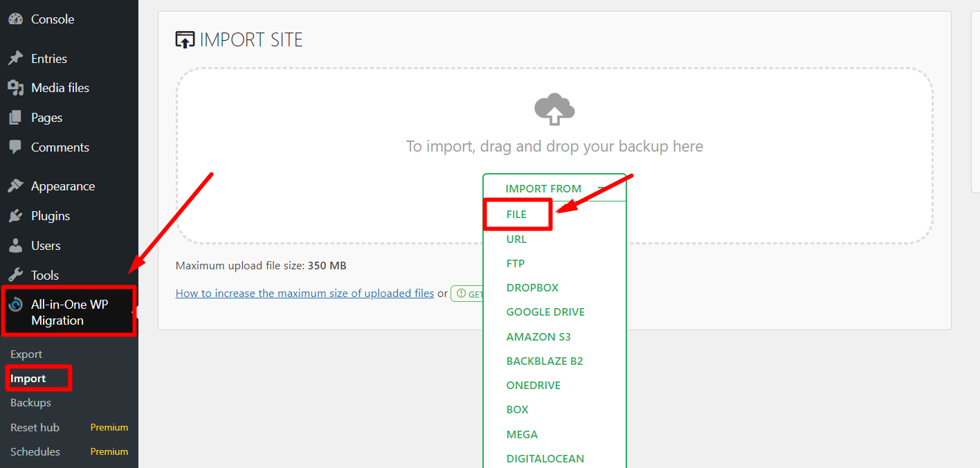Open Comments via the speech-bubble icon
Viewport: 980px width, 468px height.
click(15, 147)
